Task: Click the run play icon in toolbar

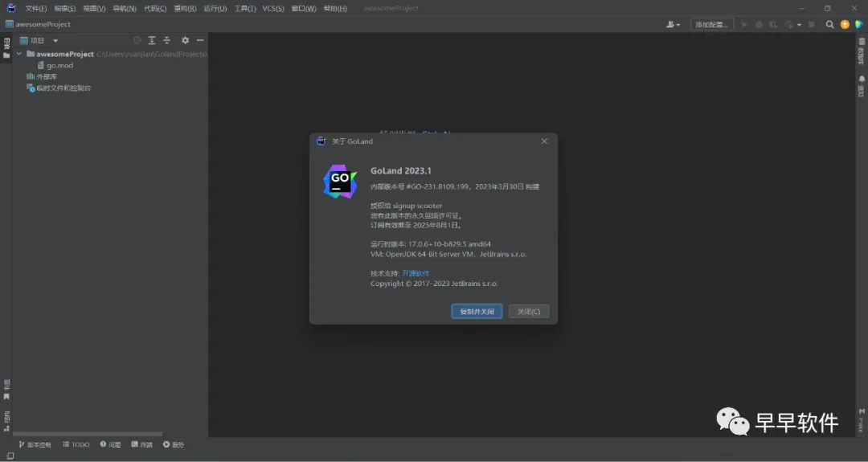Action: [x=744, y=24]
